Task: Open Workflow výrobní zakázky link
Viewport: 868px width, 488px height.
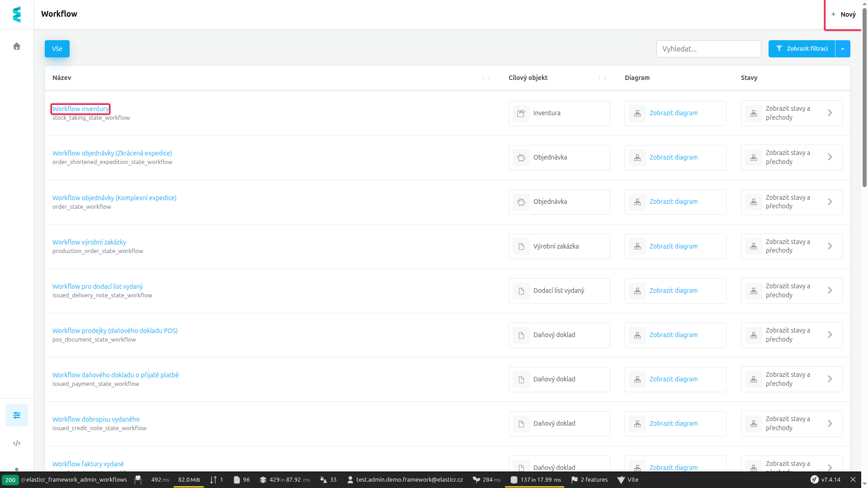Action: click(89, 242)
